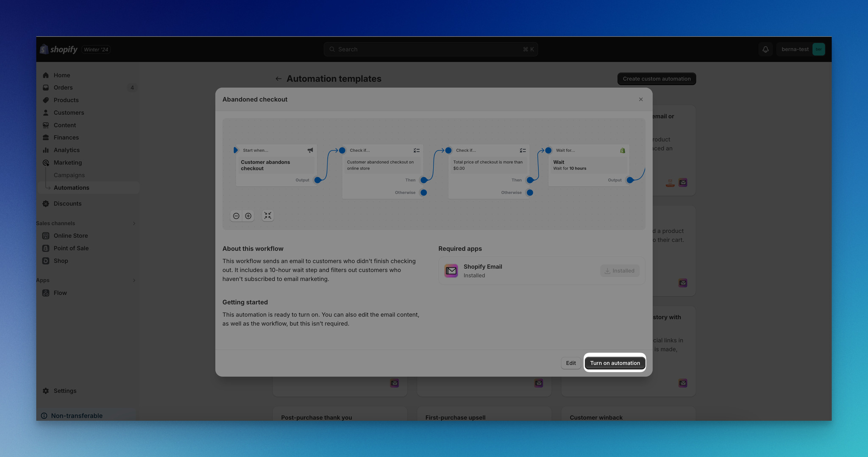Open Discounts in the sidebar
868x457 pixels.
point(89,203)
